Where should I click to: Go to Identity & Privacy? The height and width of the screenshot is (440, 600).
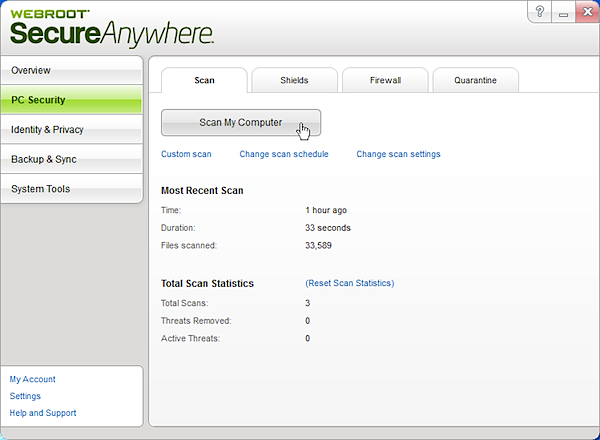coord(72,129)
